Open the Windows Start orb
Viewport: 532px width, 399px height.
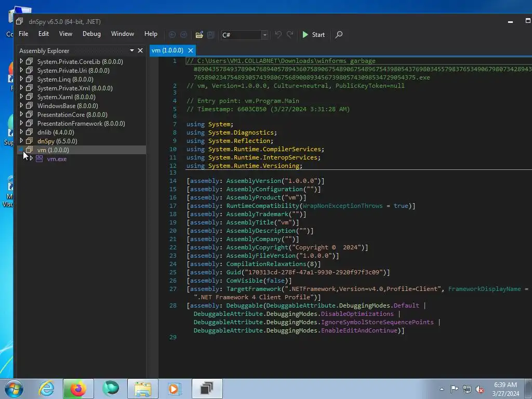pos(14,389)
